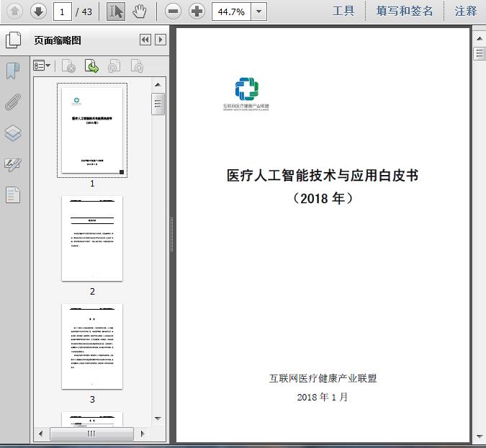Click the thumbnail panel vertical scroll thumb

(158, 104)
